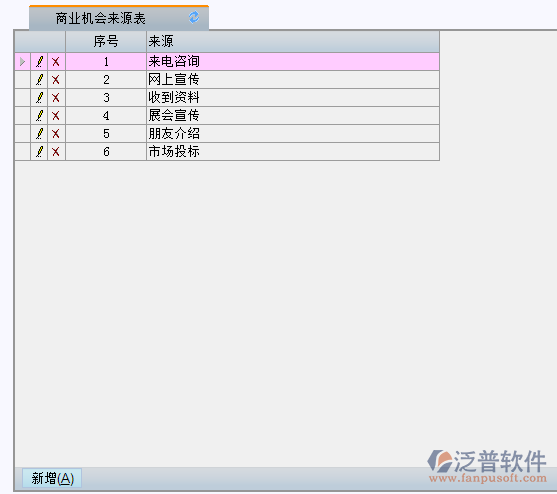Remove 朋友介绍 with its red X icon
The image size is (557, 494).
[56, 134]
